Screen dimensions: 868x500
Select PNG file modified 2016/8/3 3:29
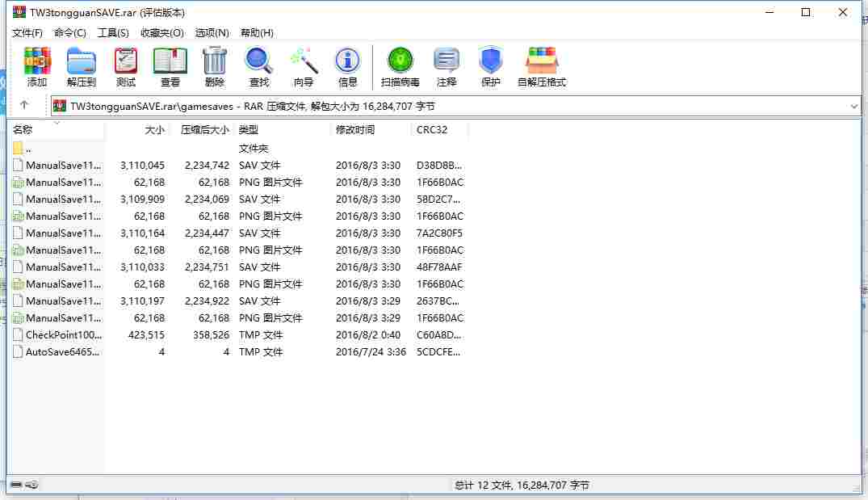pyautogui.click(x=238, y=317)
